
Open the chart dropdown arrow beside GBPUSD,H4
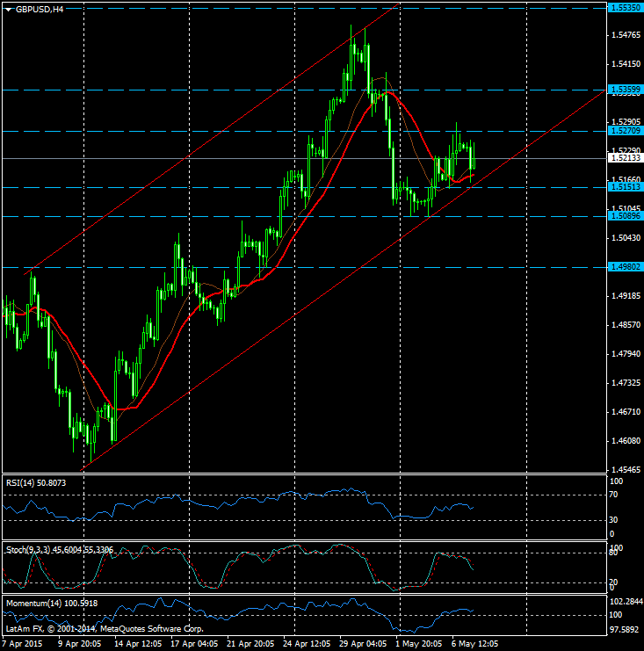[8, 10]
